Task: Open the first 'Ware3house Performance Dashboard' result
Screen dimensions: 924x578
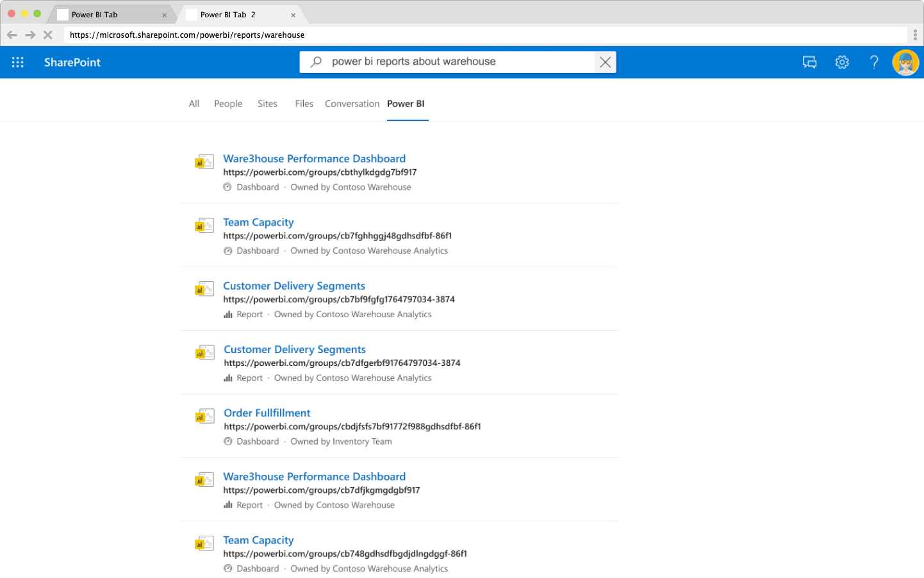Action: [x=314, y=158]
